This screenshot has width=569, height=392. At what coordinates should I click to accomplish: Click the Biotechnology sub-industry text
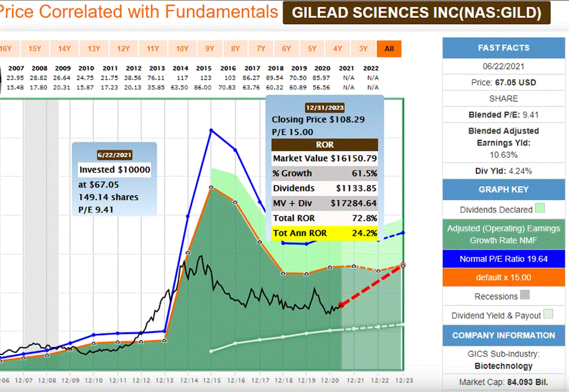[504, 366]
